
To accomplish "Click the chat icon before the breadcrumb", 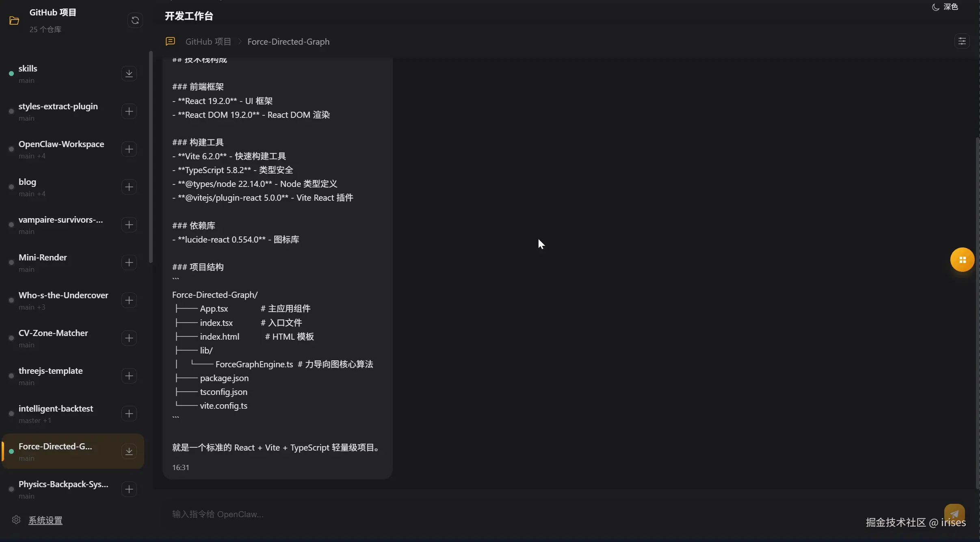I will (170, 41).
